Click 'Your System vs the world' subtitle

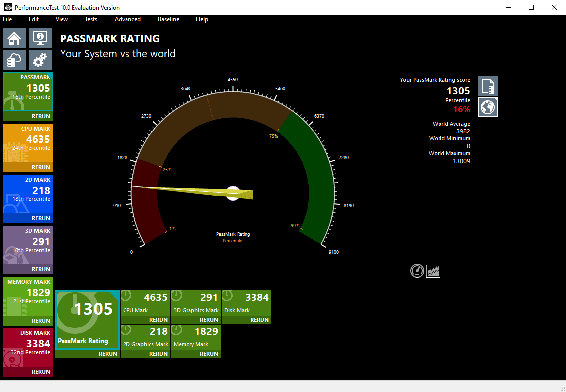click(118, 54)
